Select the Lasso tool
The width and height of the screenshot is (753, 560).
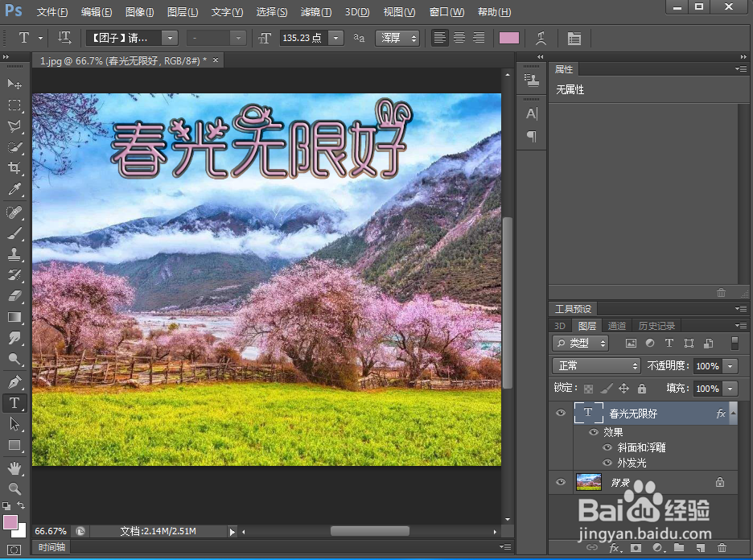point(13,126)
